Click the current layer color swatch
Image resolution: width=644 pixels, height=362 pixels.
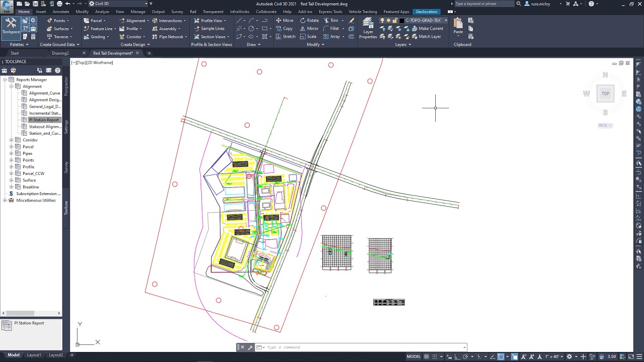click(x=401, y=21)
